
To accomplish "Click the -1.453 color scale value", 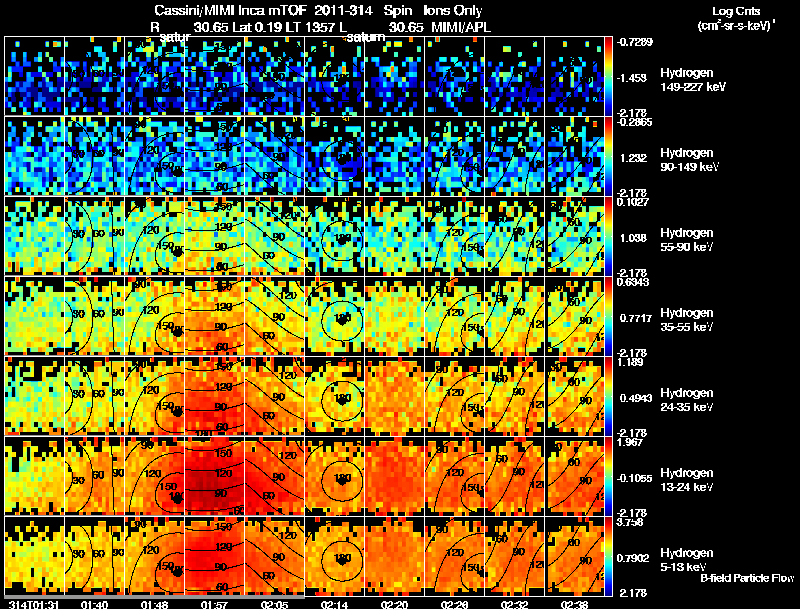I will 632,78.
